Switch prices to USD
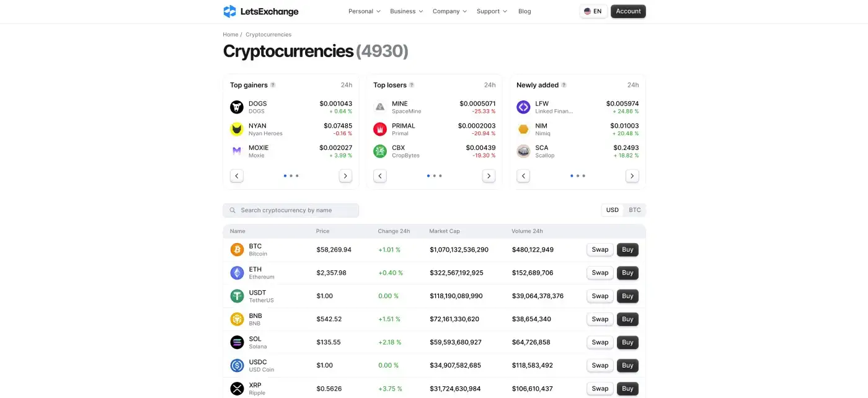 tap(612, 210)
